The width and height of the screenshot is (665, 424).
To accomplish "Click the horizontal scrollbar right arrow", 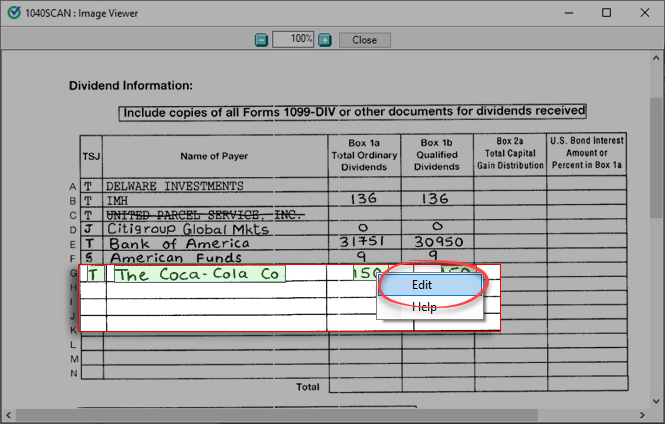I will click(643, 415).
